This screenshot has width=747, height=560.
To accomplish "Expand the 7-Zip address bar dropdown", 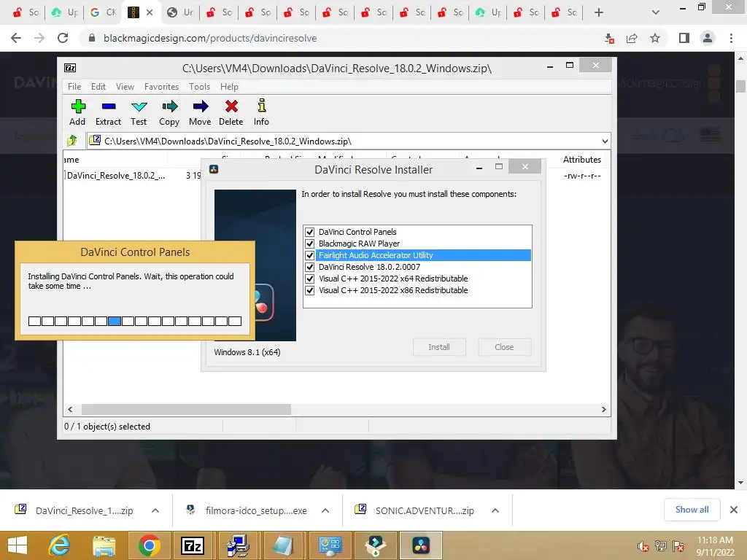I will [x=605, y=141].
